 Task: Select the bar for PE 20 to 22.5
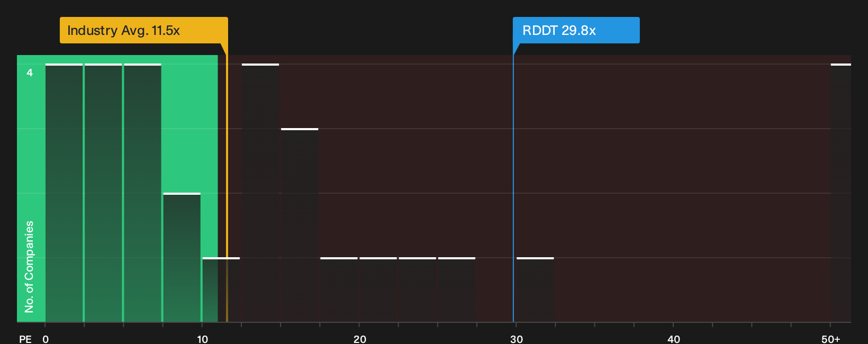click(x=378, y=289)
